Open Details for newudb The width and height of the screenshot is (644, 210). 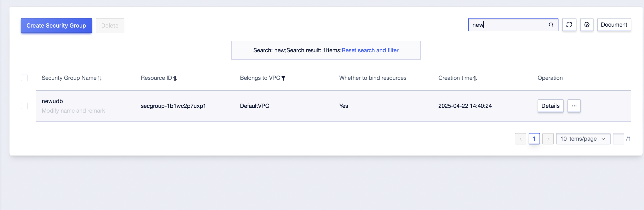[550, 106]
